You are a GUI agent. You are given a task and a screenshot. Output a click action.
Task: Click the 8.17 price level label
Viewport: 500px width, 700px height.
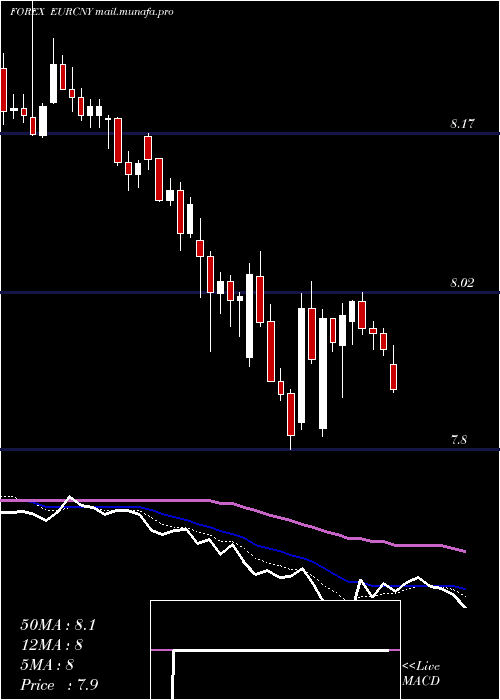pos(462,124)
